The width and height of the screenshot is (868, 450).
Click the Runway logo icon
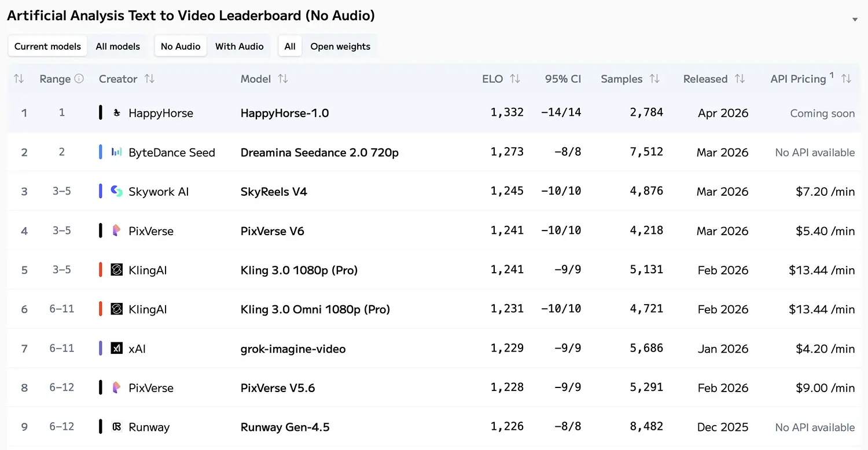(116, 427)
